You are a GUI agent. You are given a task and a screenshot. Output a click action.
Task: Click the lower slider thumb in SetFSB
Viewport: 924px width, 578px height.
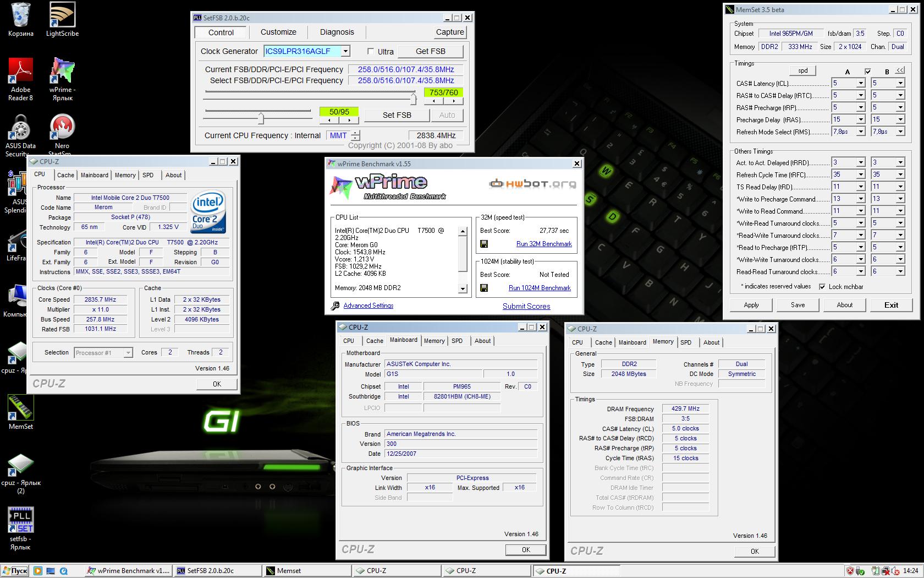pos(261,118)
